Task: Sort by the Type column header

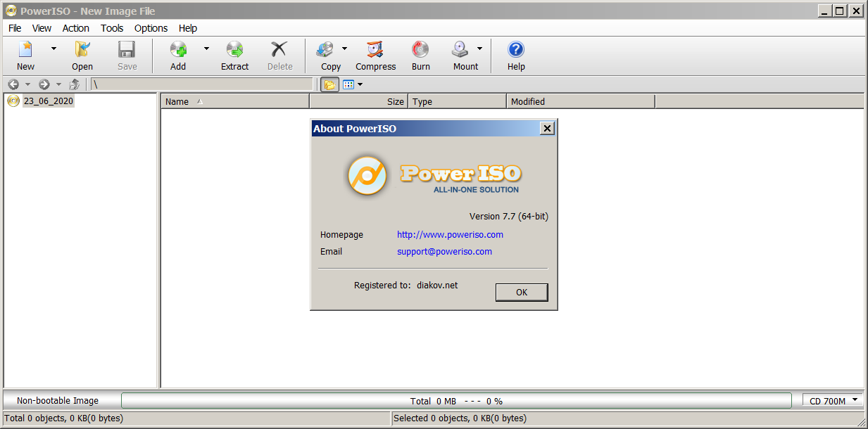Action: coord(458,101)
